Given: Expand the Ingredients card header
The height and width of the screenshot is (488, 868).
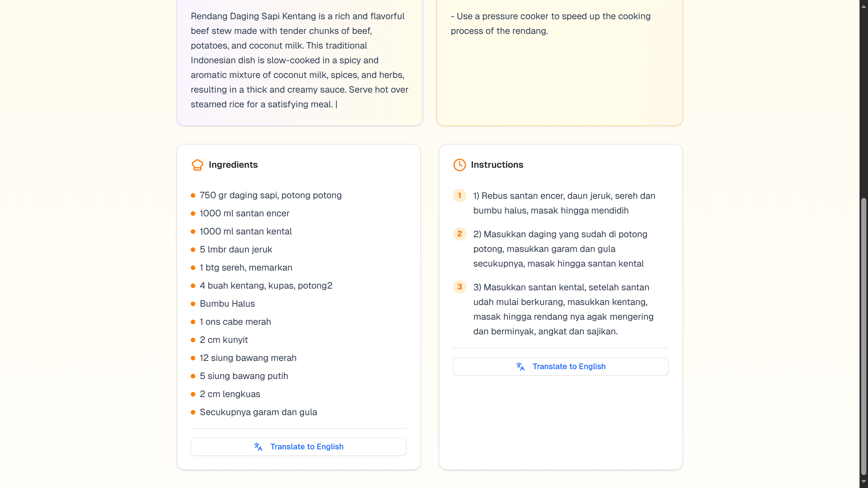Looking at the screenshot, I should [233, 165].
